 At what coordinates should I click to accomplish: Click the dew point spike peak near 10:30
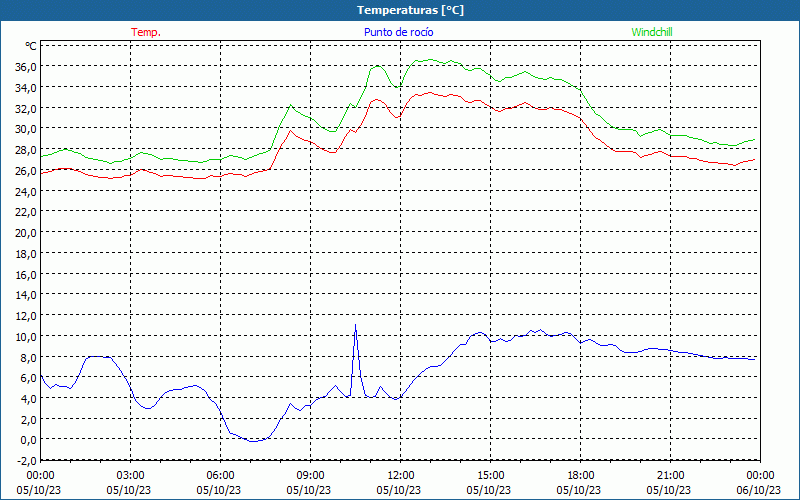click(355, 325)
